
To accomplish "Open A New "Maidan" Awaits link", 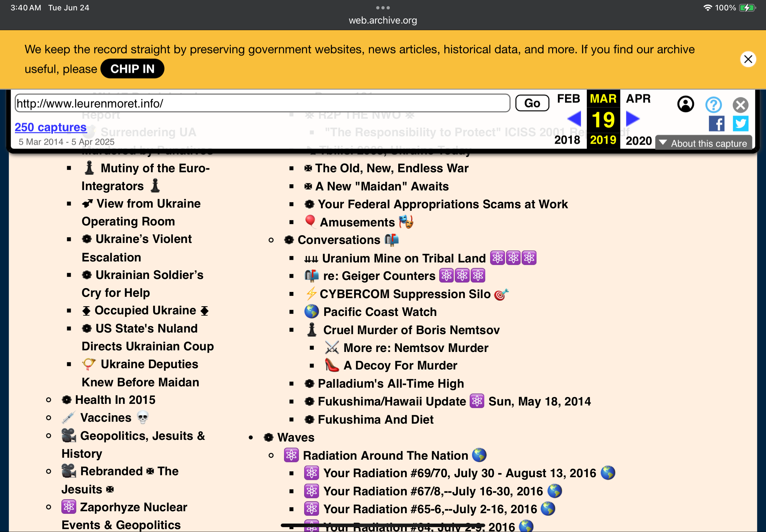I will pos(376,186).
